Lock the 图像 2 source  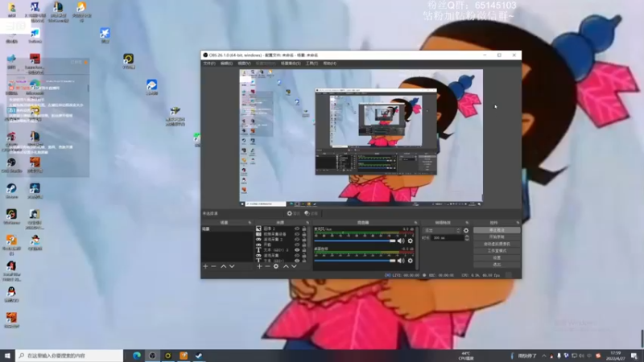pyautogui.click(x=304, y=228)
